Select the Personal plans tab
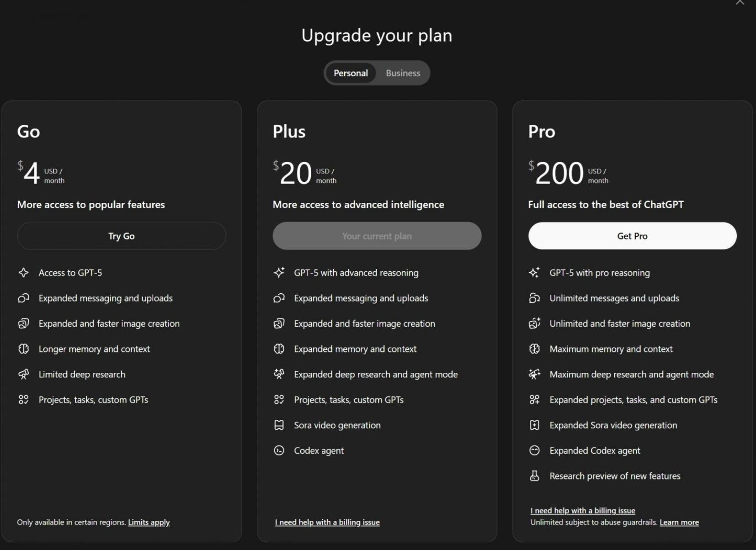This screenshot has width=756, height=550. click(351, 73)
